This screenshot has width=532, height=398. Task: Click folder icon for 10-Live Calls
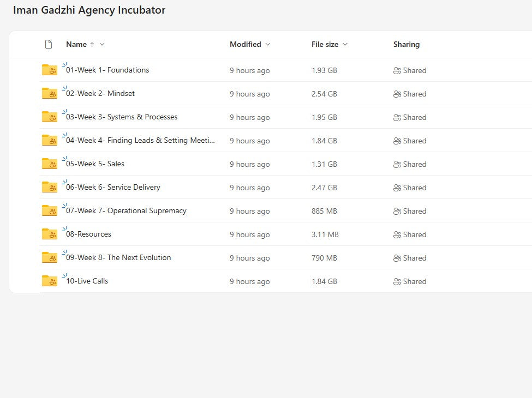click(49, 281)
